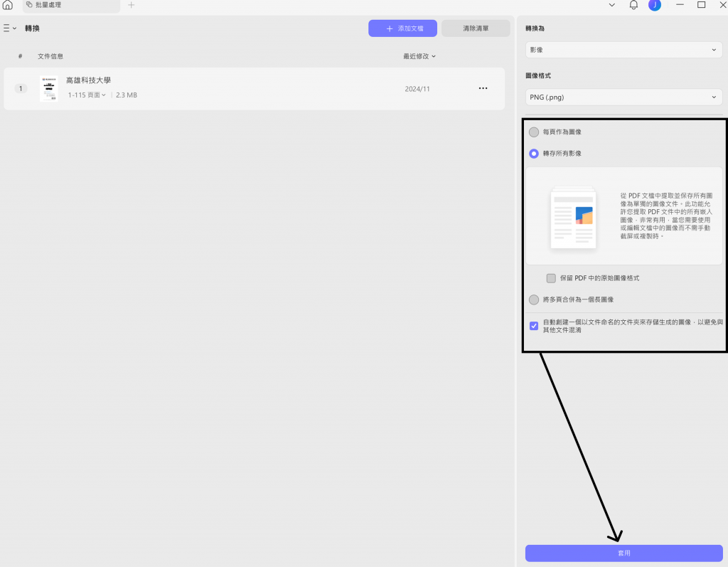Click the 2024/11 date text

point(417,89)
